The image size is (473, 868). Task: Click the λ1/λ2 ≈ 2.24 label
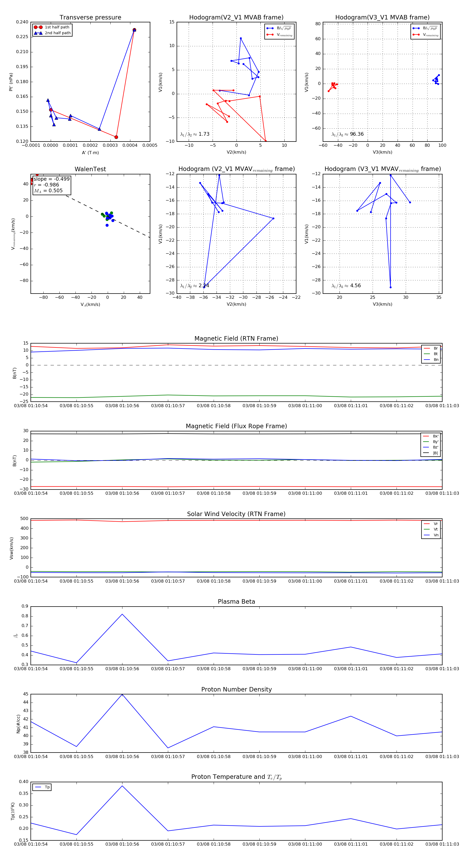[x=194, y=286]
